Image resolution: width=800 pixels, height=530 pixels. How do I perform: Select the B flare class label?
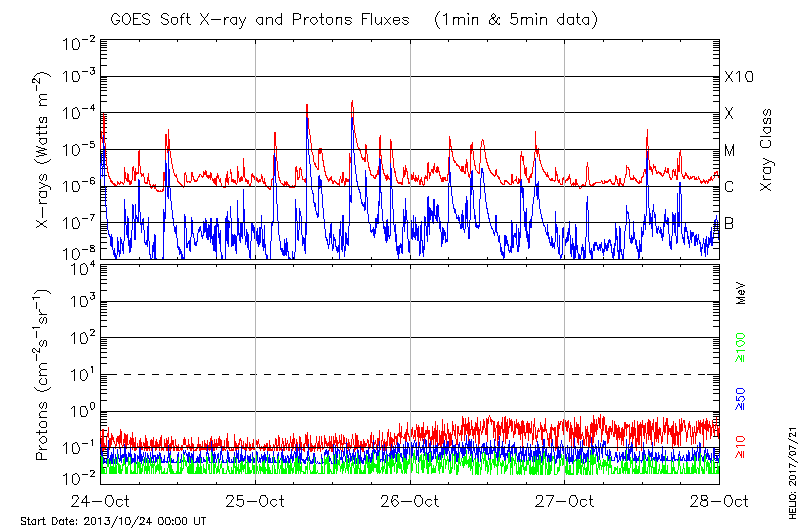tap(729, 223)
